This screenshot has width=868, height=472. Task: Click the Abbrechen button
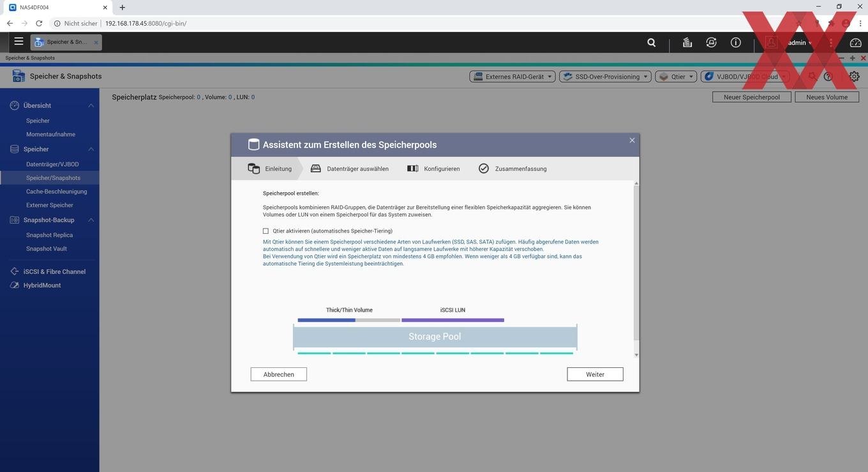click(279, 374)
